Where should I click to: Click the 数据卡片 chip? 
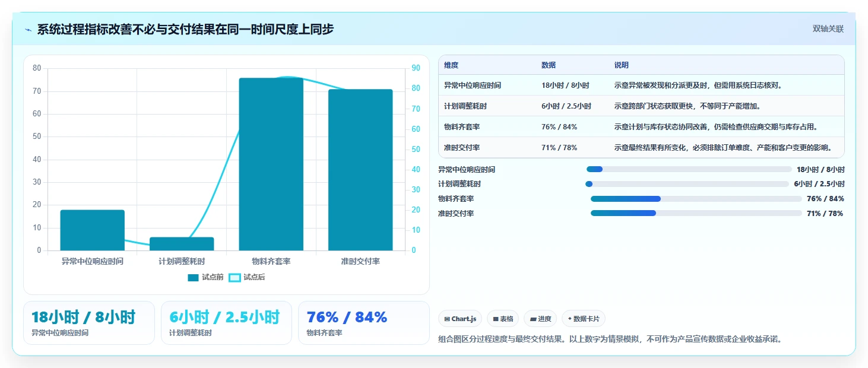pos(583,319)
